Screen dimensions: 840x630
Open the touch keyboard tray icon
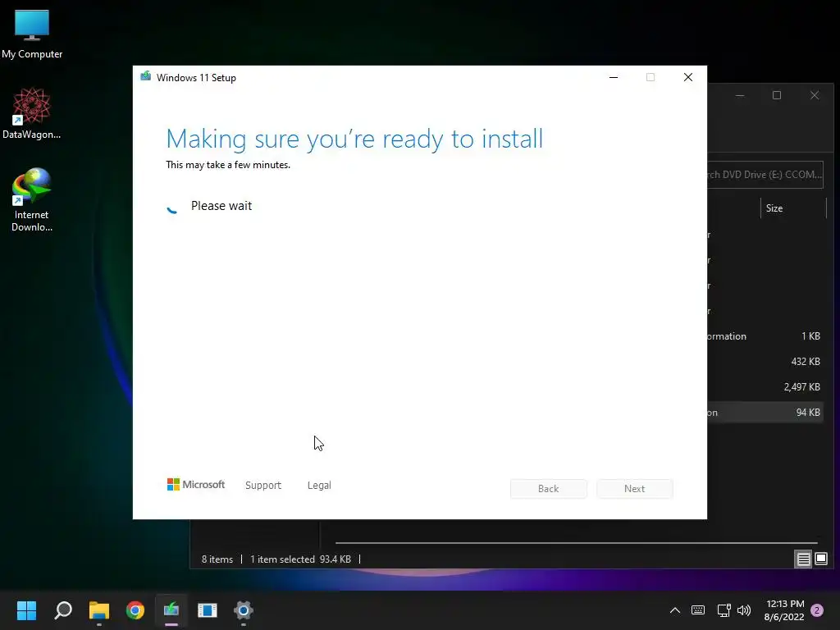pos(698,610)
